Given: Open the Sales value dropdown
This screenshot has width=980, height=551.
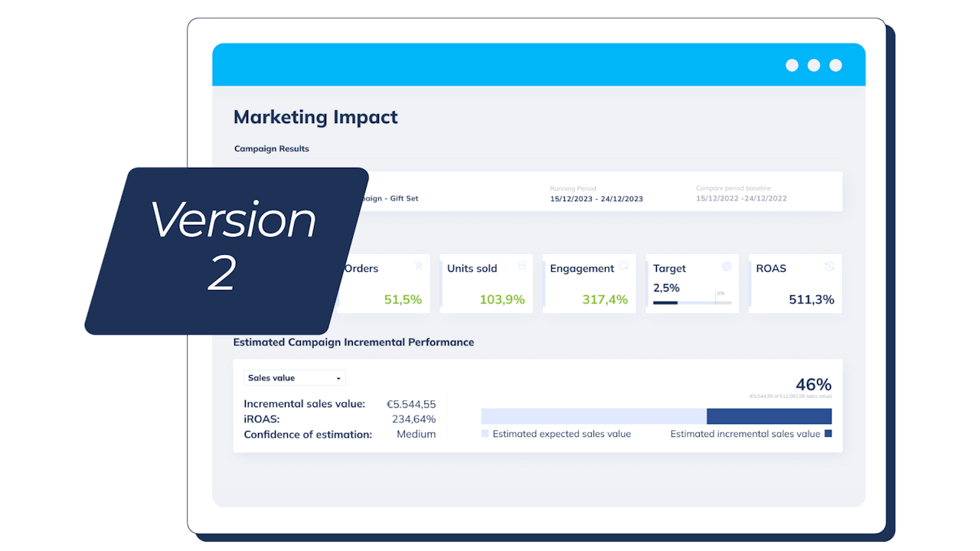Looking at the screenshot, I should click(295, 378).
